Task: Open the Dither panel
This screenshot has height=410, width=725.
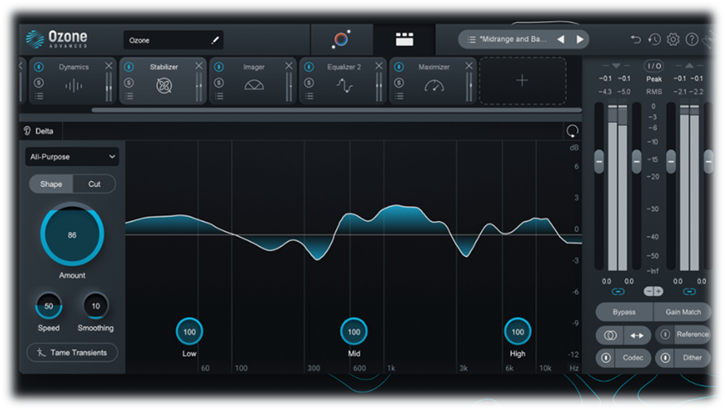Action: pos(692,358)
